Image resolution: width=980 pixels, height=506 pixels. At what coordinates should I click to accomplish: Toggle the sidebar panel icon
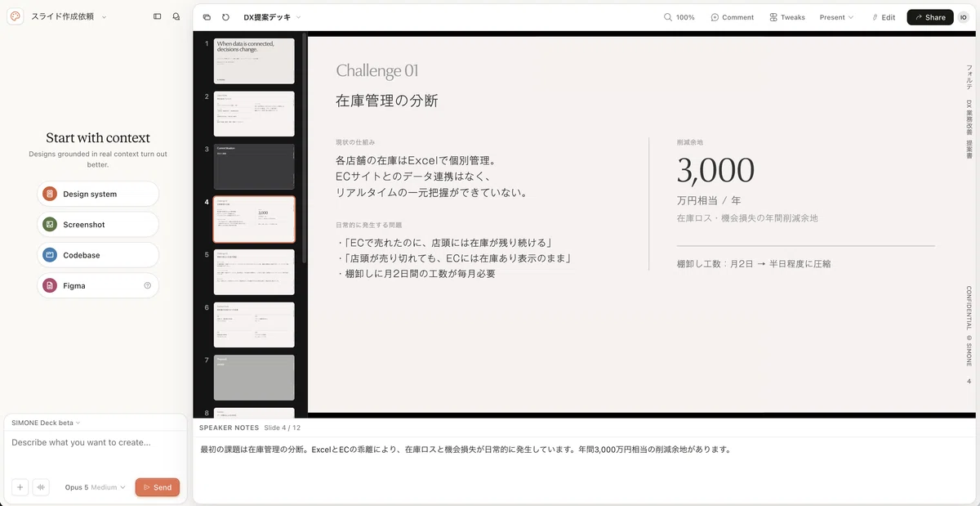(x=158, y=16)
